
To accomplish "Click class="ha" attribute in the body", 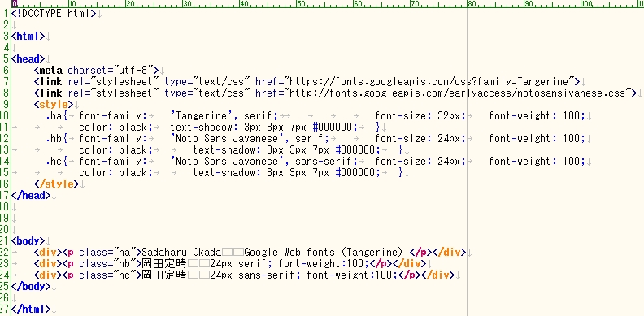I will click(107, 252).
